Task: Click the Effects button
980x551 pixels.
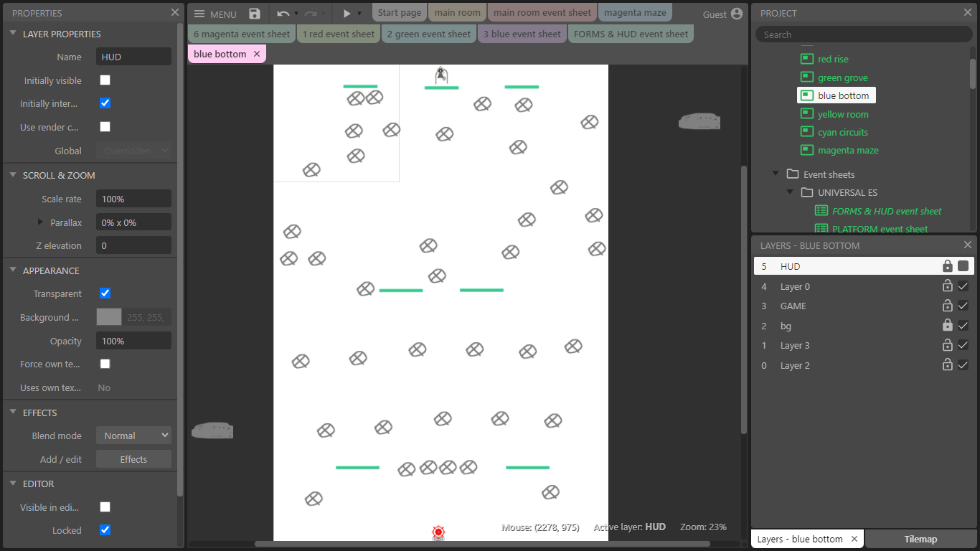Action: click(133, 459)
